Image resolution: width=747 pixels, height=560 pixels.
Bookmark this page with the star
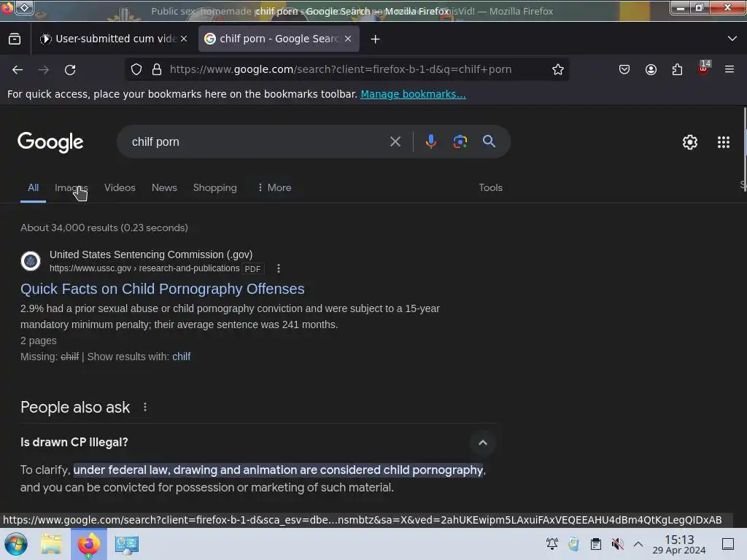(558, 69)
